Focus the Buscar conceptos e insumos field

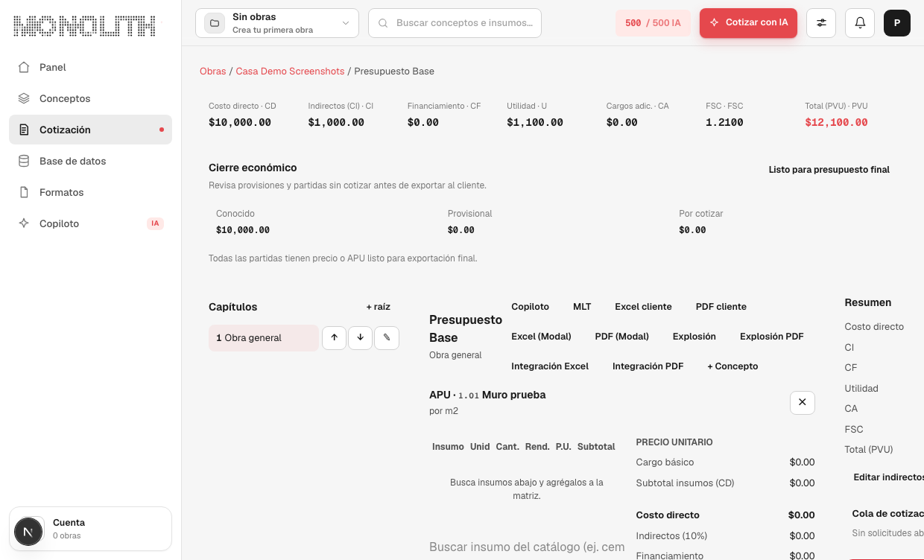455,23
